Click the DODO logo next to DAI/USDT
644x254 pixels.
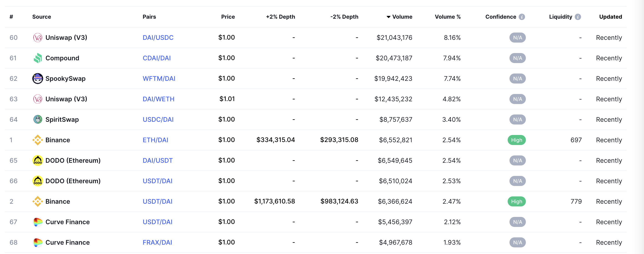point(37,160)
